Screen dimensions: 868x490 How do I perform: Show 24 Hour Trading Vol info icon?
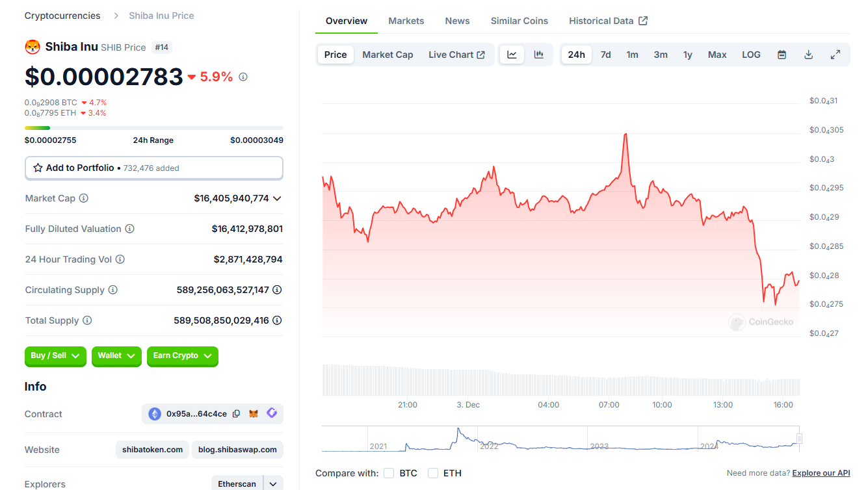(x=120, y=259)
